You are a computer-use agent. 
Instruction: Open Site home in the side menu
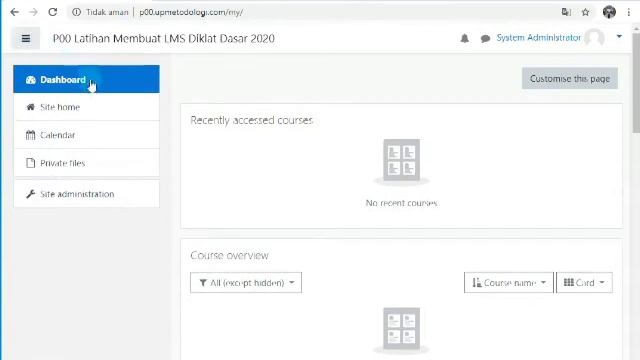(x=87, y=107)
